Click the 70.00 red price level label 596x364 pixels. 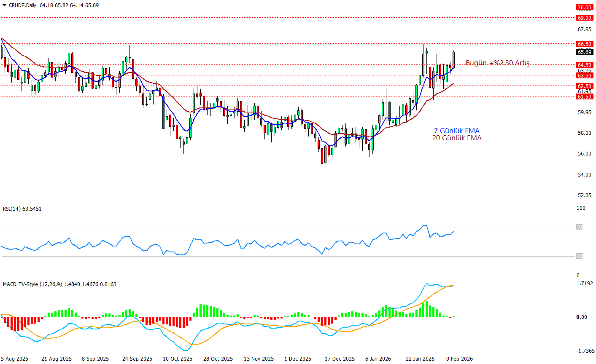point(584,8)
